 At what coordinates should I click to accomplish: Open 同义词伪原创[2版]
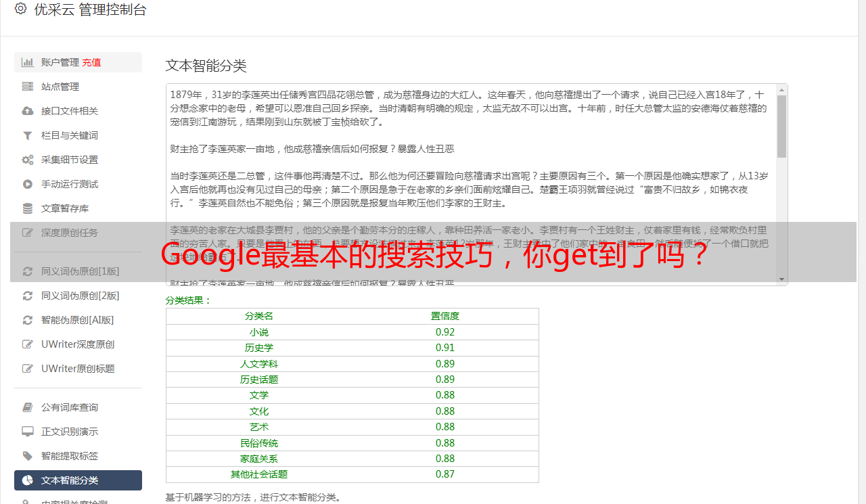(78, 296)
